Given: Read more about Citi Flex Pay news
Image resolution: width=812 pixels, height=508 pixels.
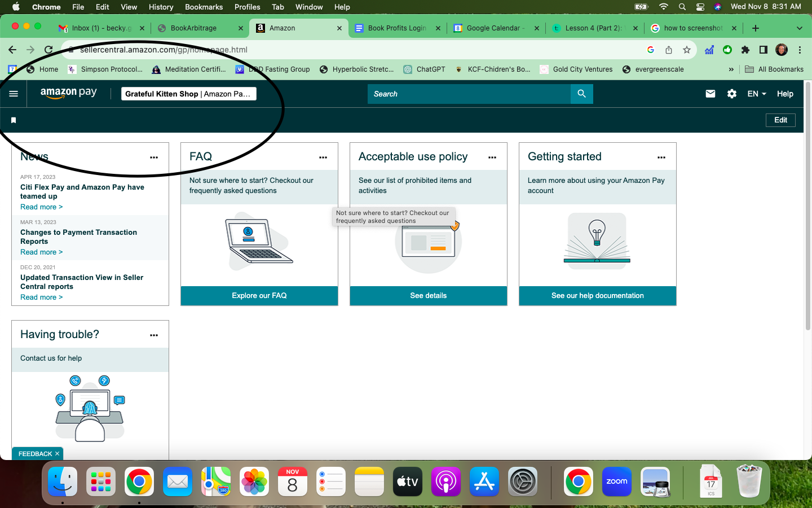Looking at the screenshot, I should 41,207.
